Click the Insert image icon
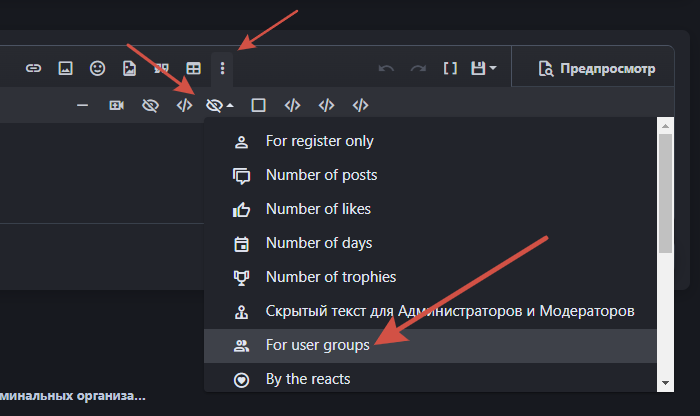 coord(65,69)
